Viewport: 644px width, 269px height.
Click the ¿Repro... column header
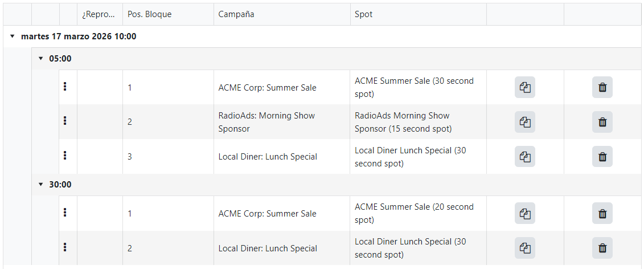[x=100, y=14]
